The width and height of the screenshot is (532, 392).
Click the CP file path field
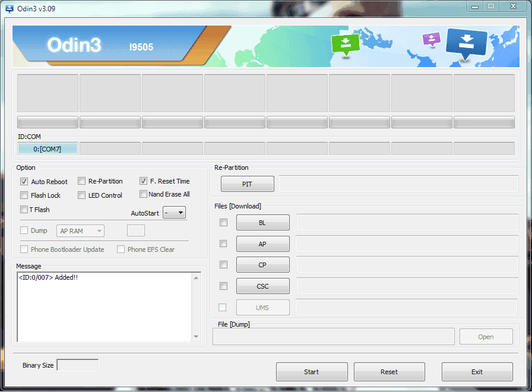click(407, 264)
